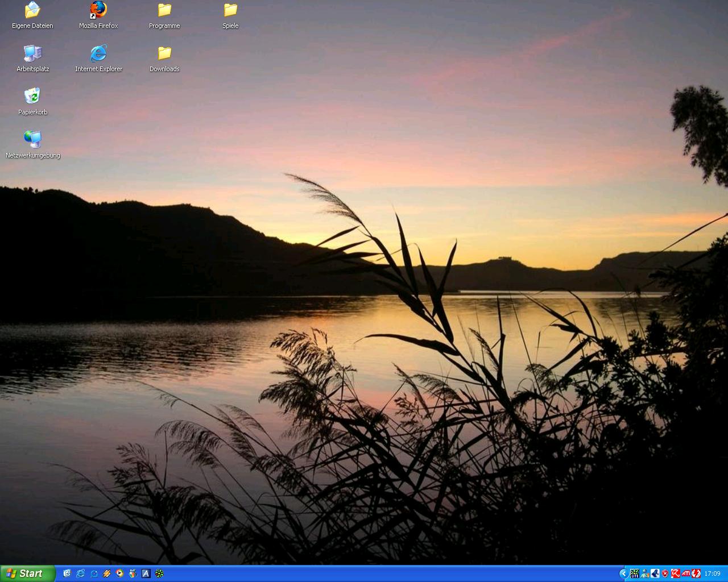The width and height of the screenshot is (728, 582).
Task: Open the Start menu
Action: click(27, 573)
